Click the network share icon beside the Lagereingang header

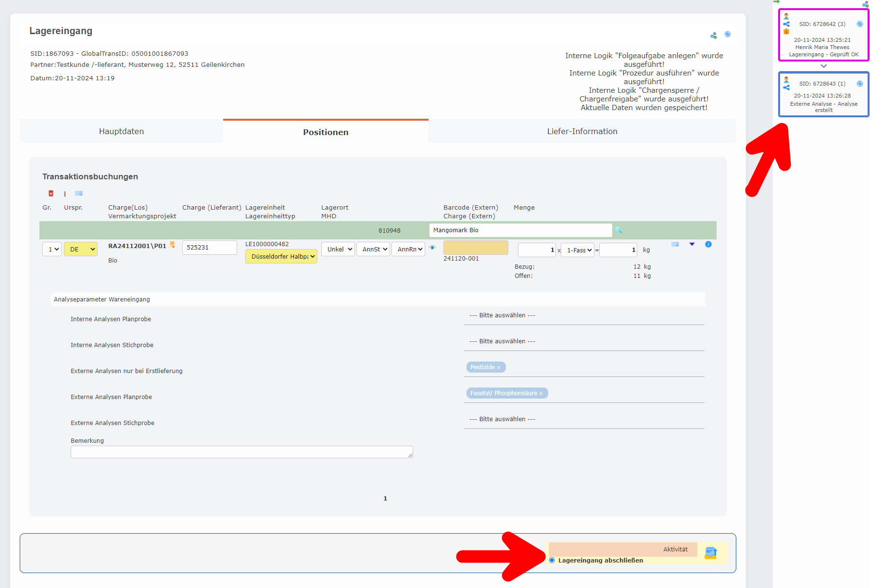[713, 35]
